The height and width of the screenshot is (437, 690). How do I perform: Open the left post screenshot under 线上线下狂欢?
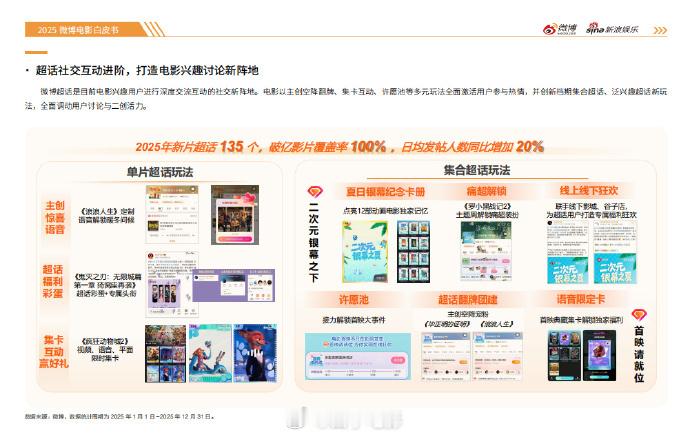(x=568, y=252)
